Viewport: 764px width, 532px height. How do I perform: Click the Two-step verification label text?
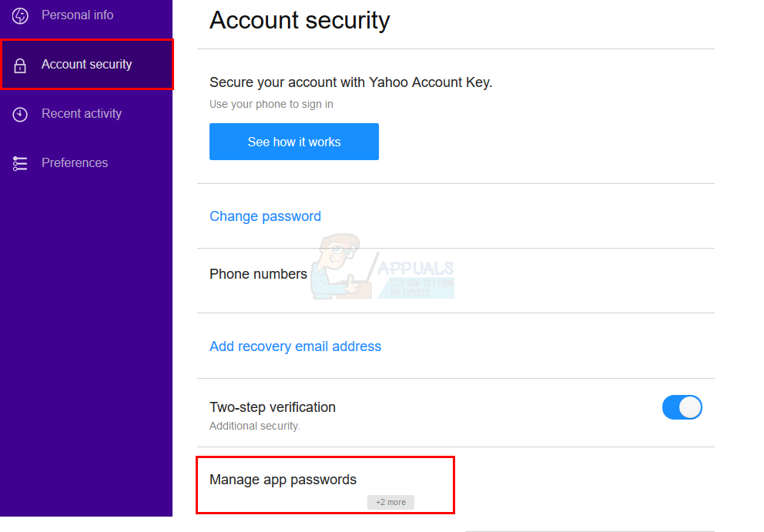click(x=273, y=407)
